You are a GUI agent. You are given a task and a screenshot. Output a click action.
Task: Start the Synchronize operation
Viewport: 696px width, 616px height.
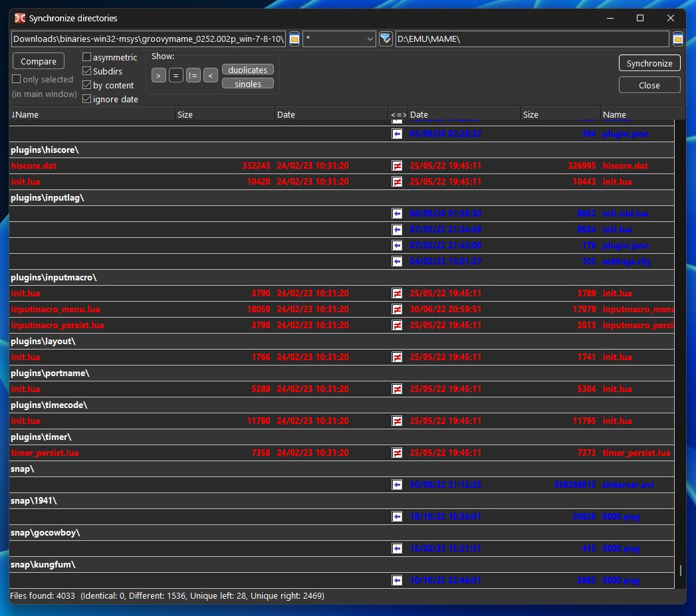[649, 63]
